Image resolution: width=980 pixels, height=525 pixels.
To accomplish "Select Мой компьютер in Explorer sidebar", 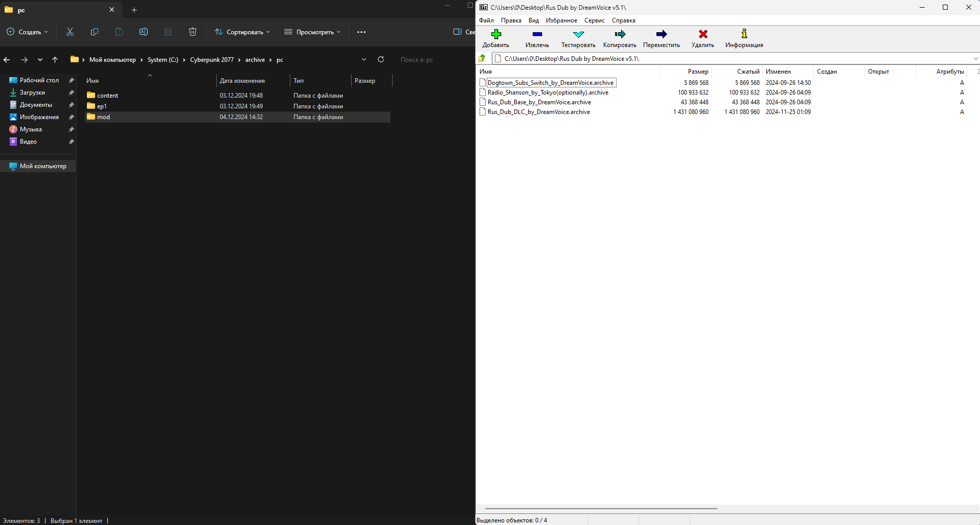I will (x=38, y=166).
